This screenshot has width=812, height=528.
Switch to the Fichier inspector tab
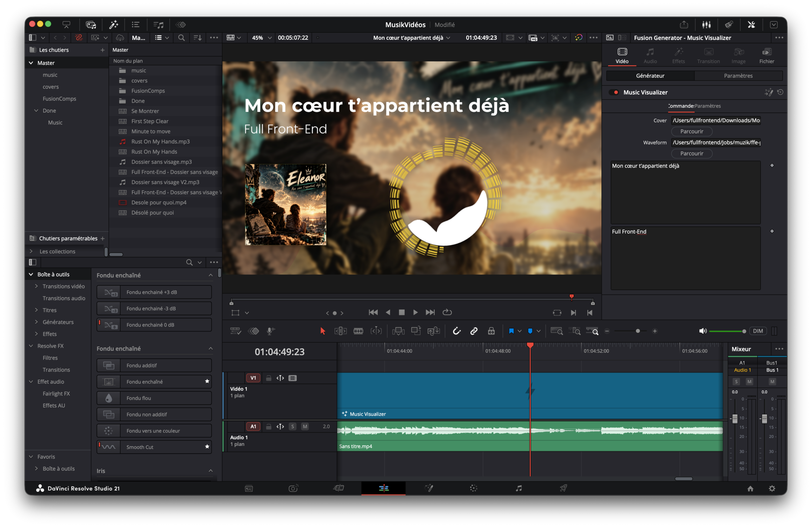[x=766, y=56]
